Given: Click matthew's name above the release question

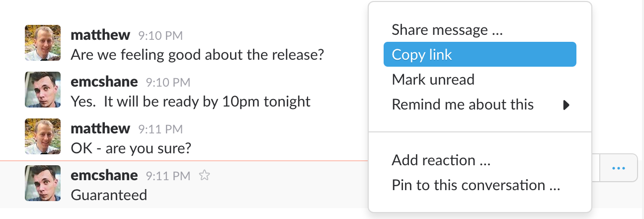Looking at the screenshot, I should pos(100,35).
